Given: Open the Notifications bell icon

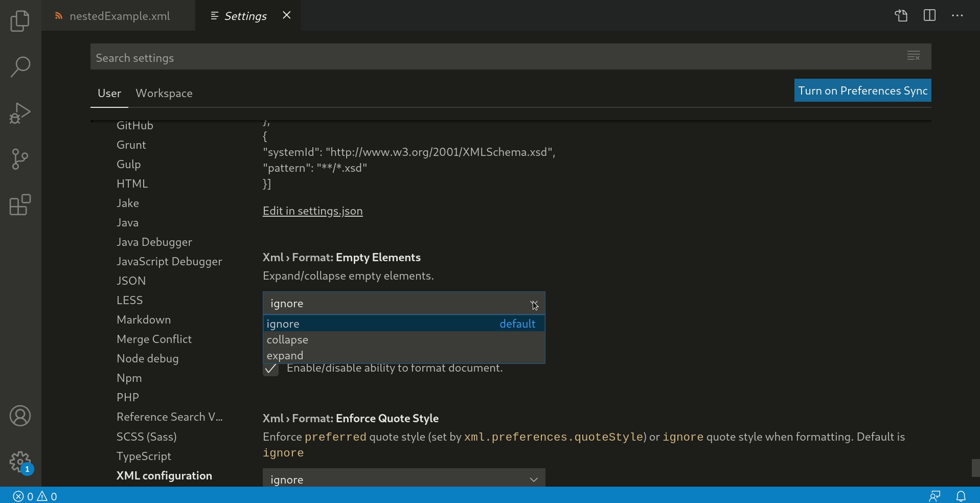Looking at the screenshot, I should [960, 496].
